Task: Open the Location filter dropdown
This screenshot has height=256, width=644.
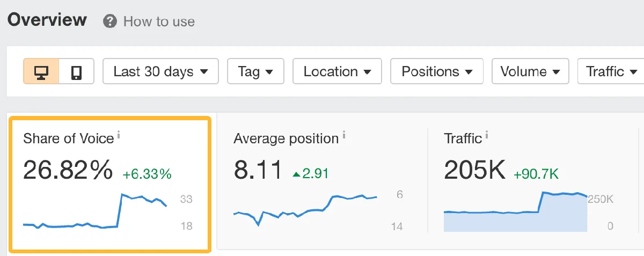Action: pos(337,71)
